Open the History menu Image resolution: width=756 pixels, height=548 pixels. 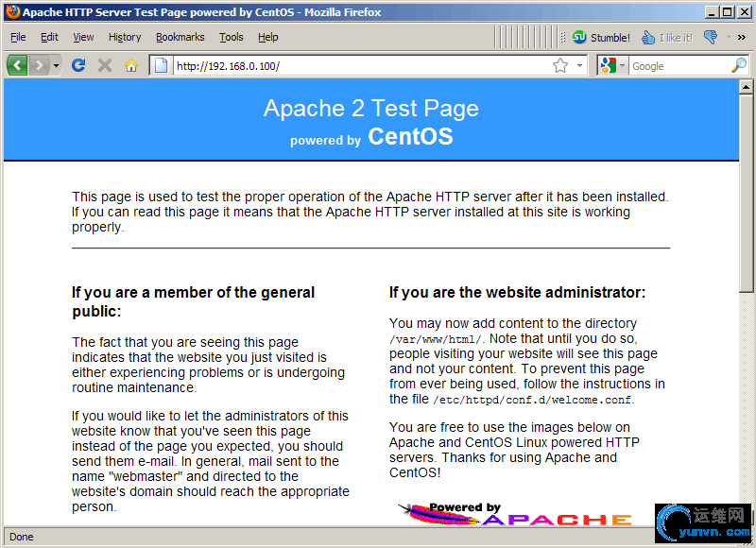pyautogui.click(x=125, y=37)
